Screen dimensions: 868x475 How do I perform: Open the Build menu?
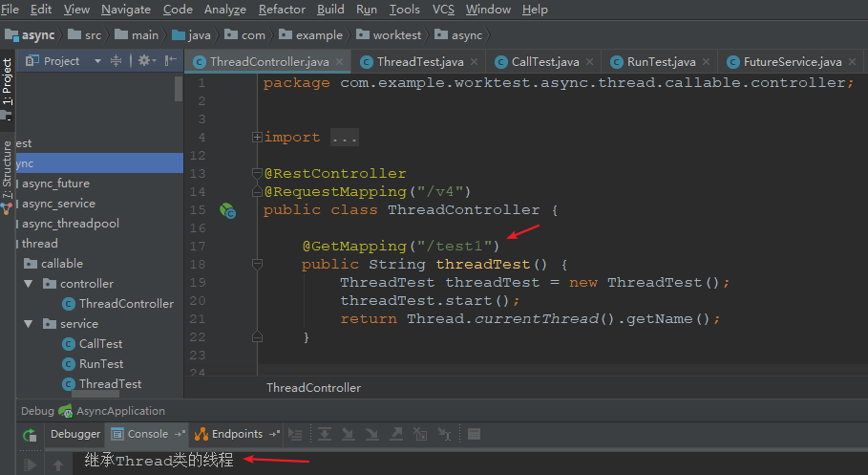click(330, 10)
